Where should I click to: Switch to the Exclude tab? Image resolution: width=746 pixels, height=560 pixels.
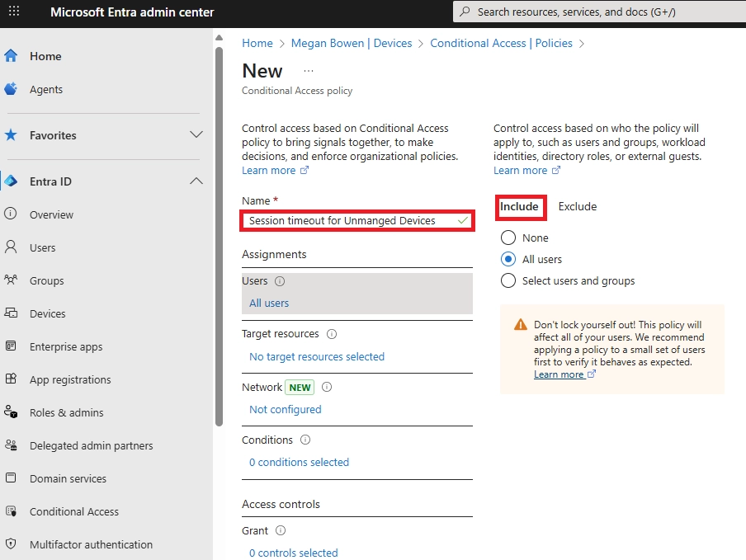tap(577, 206)
